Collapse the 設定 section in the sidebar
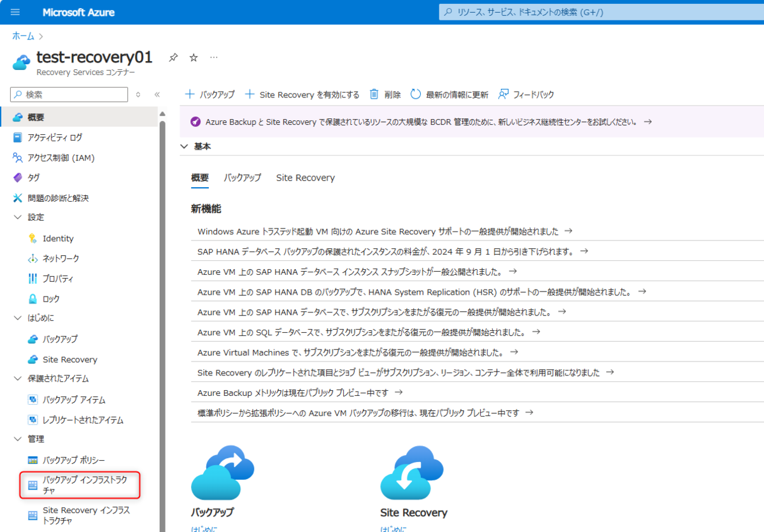 coord(18,218)
